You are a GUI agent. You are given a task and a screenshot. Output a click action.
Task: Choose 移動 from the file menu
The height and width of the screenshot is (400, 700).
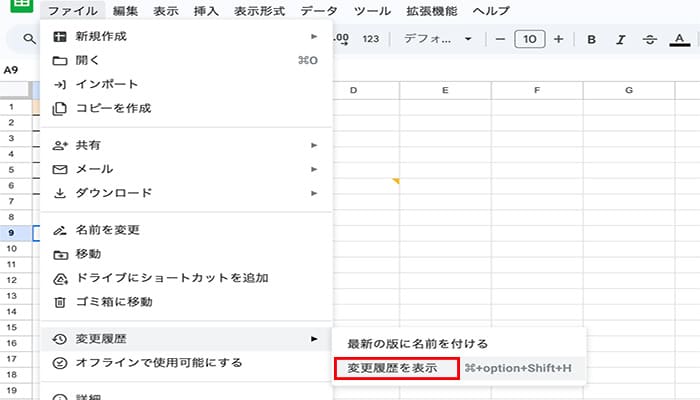point(187,254)
